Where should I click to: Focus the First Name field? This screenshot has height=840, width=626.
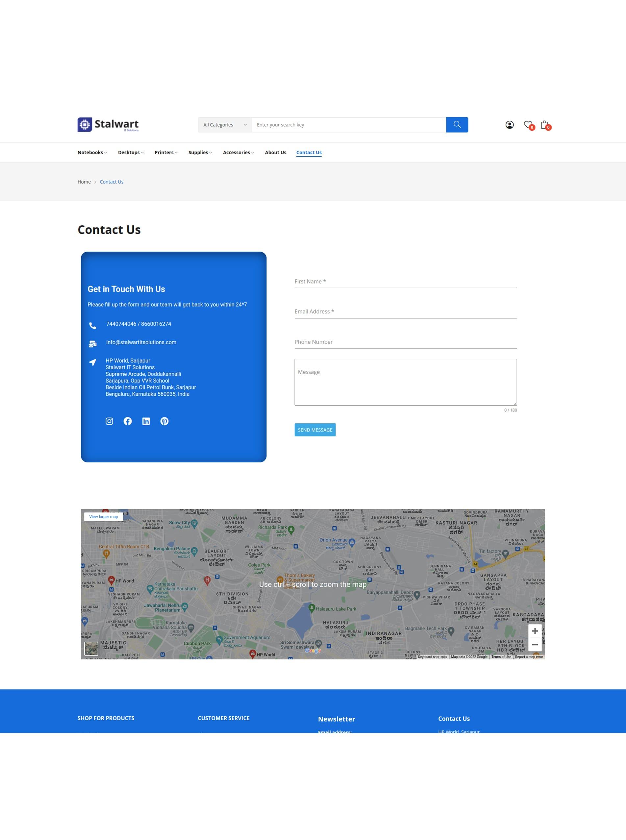point(406,281)
